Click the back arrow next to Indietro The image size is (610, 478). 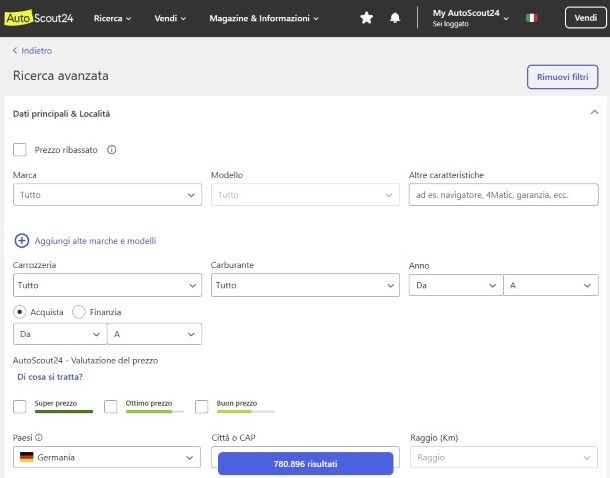click(15, 51)
